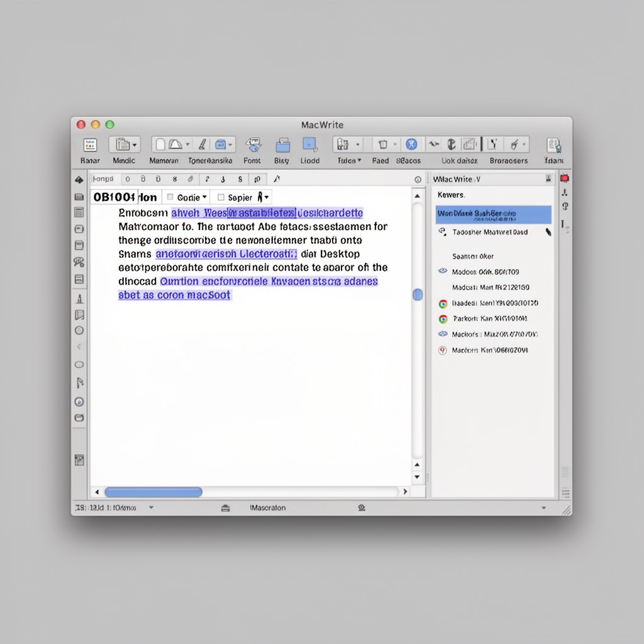Click the Y-shaped icon above Breraosers
This screenshot has height=644, width=644.
(493, 144)
